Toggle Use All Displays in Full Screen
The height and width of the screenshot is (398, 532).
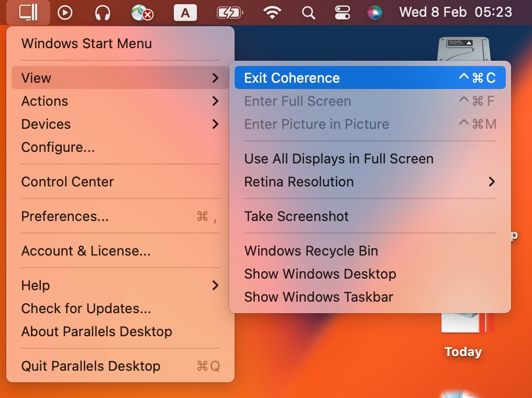click(x=339, y=159)
